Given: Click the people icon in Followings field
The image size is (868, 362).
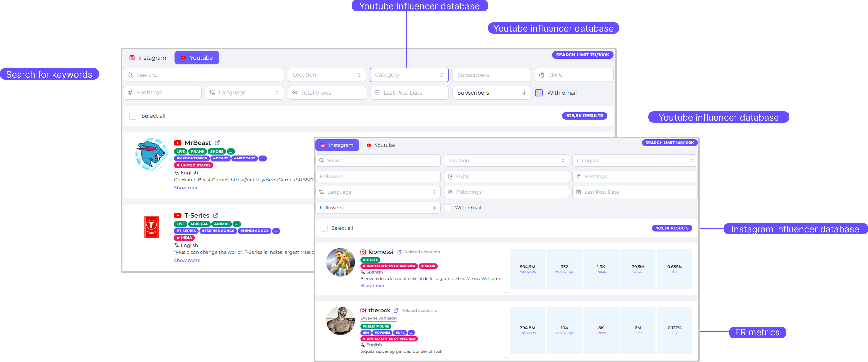Looking at the screenshot, I should click(450, 192).
